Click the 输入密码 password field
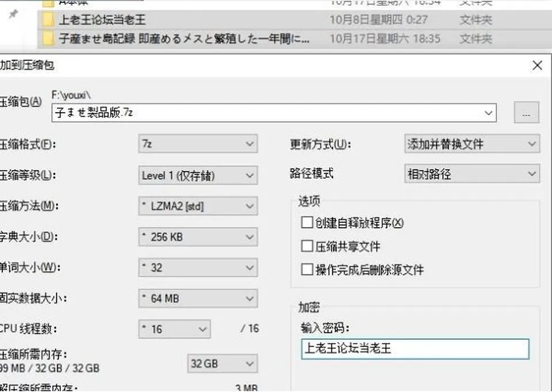Screen dimensions: 552x392 point(415,349)
